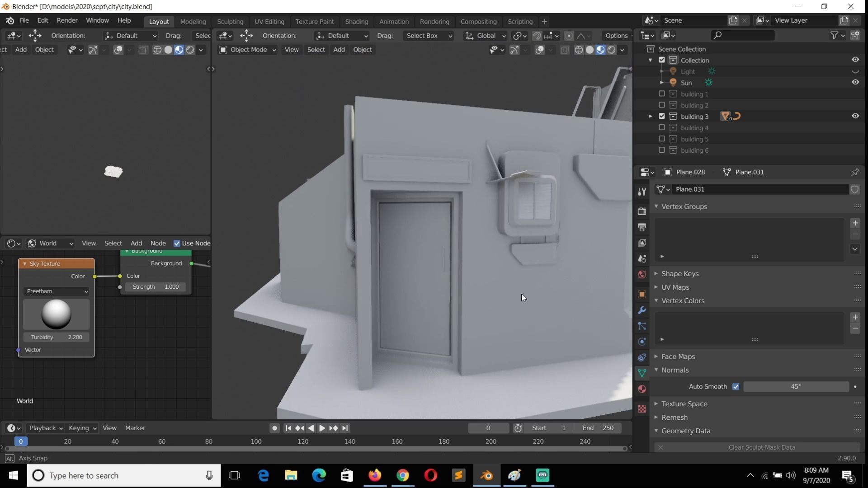Uncheck the Collection checkbox in outliner
The height and width of the screenshot is (488, 868).
coord(662,60)
